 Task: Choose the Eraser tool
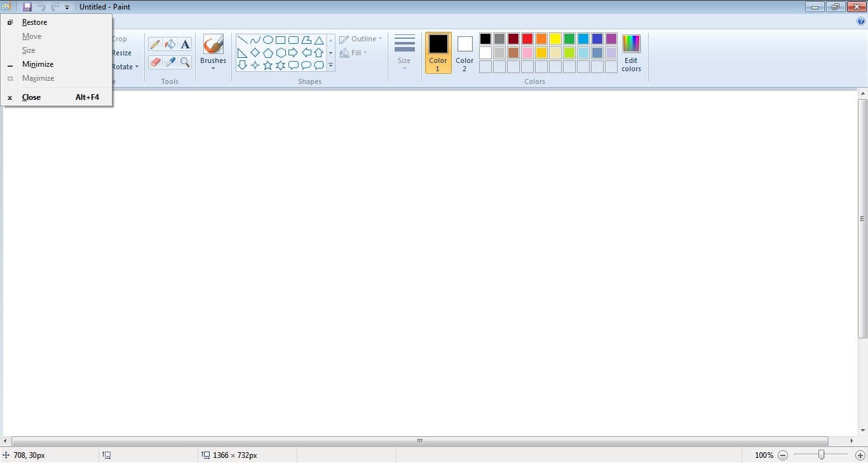click(155, 62)
